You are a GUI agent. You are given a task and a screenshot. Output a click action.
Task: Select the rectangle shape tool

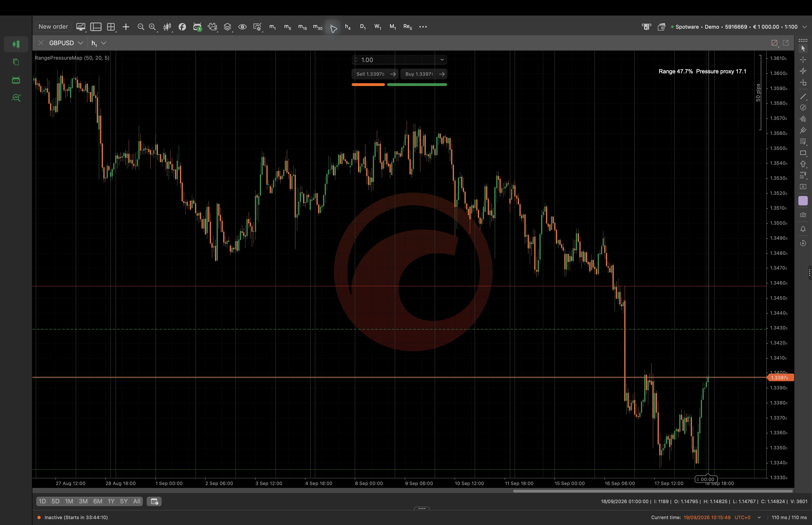click(x=803, y=153)
